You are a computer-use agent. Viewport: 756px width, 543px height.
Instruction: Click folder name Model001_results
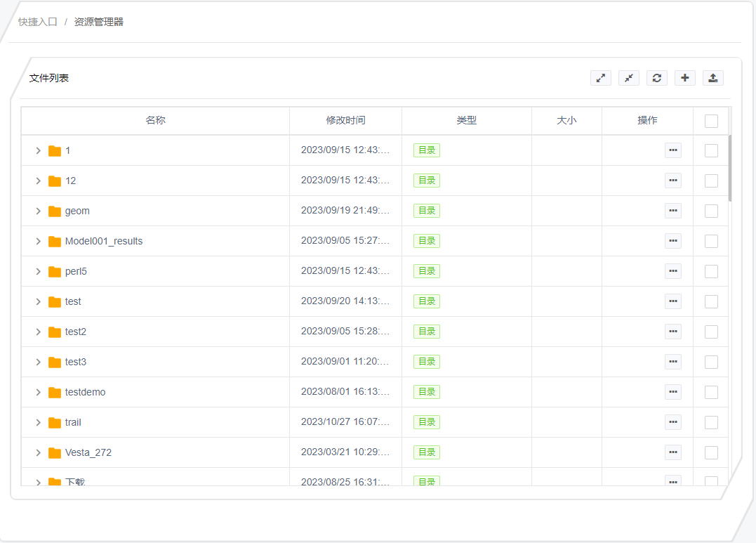[104, 242]
